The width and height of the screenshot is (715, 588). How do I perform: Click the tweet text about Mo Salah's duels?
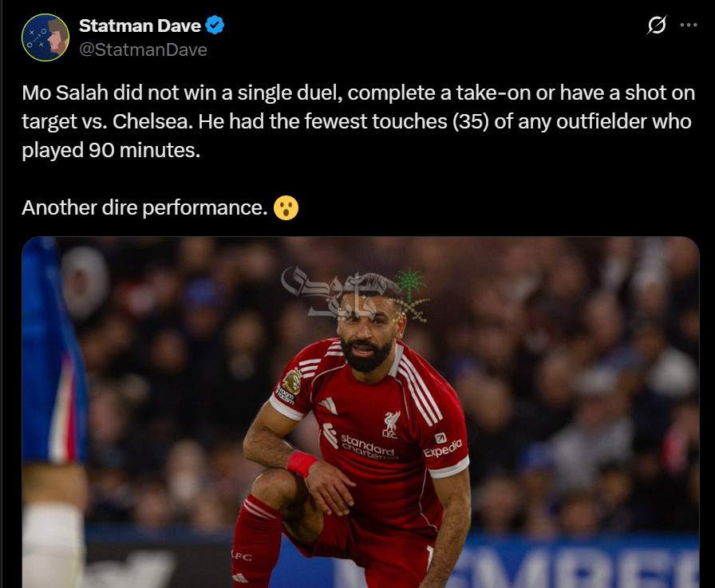(358, 121)
